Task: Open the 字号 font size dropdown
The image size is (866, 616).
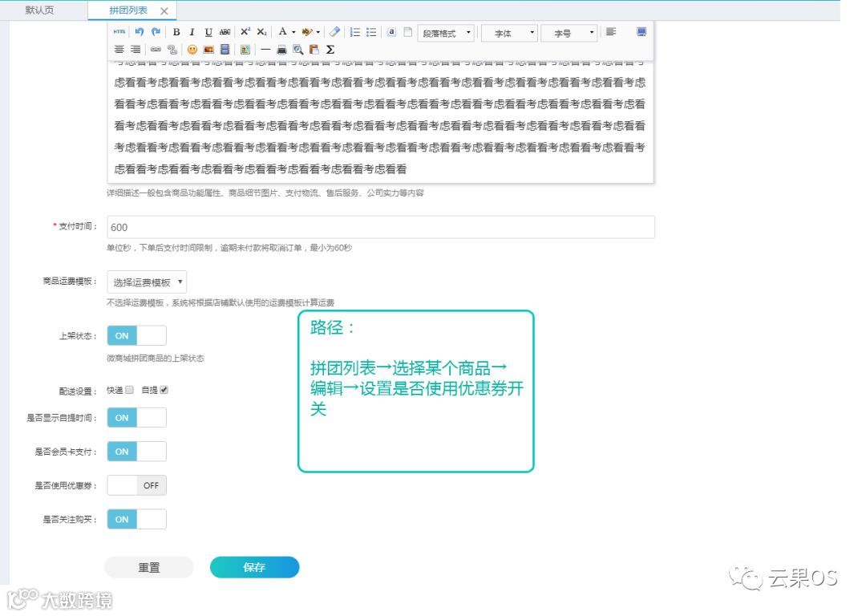Action: pyautogui.click(x=569, y=33)
